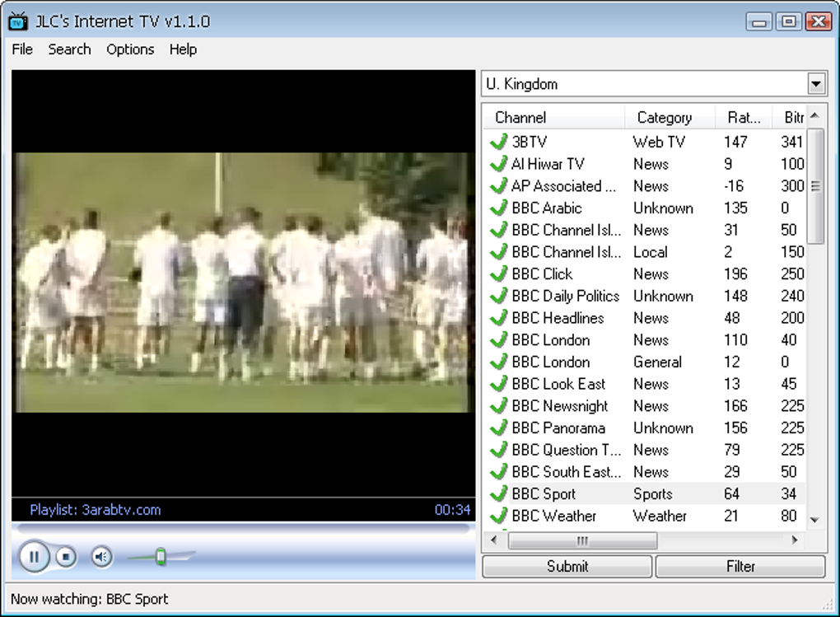Sort list by Category column header
The height and width of the screenshot is (617, 840).
coord(664,117)
